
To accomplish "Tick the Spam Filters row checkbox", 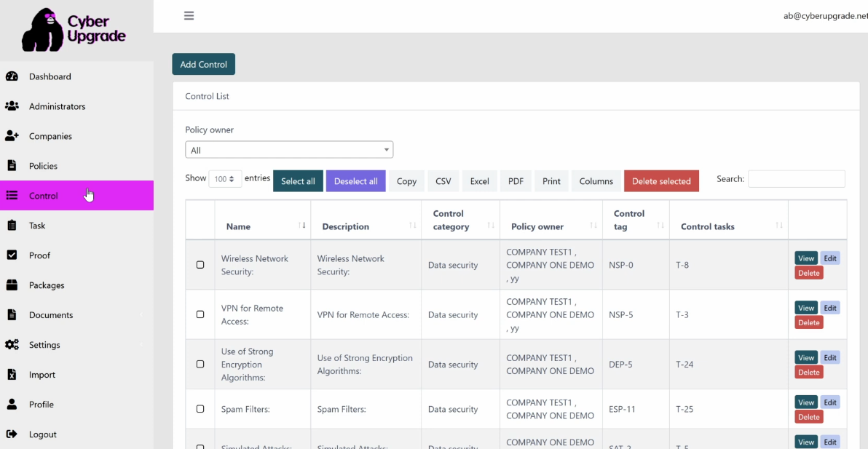I will click(x=200, y=409).
